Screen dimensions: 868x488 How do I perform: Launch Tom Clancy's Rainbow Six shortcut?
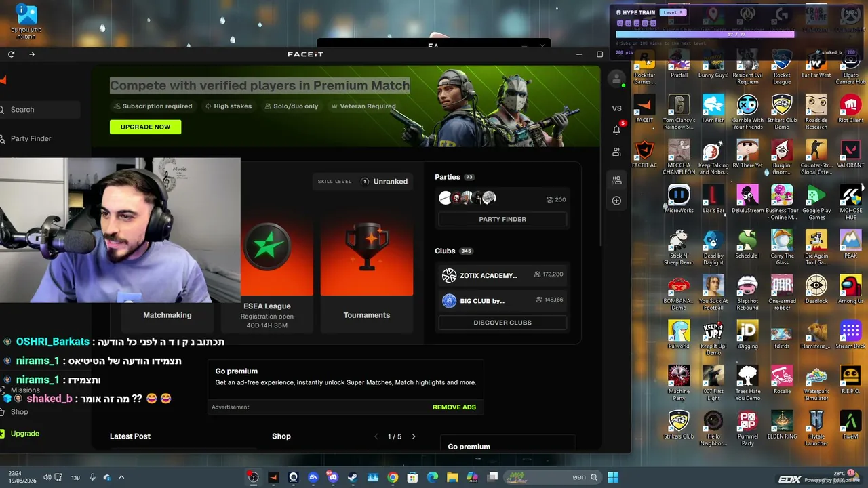pyautogui.click(x=679, y=112)
